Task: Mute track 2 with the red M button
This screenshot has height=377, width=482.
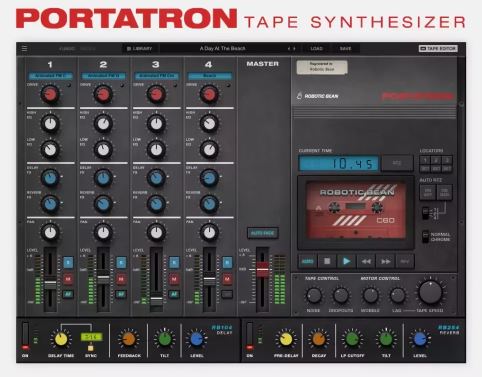Action: pos(121,279)
